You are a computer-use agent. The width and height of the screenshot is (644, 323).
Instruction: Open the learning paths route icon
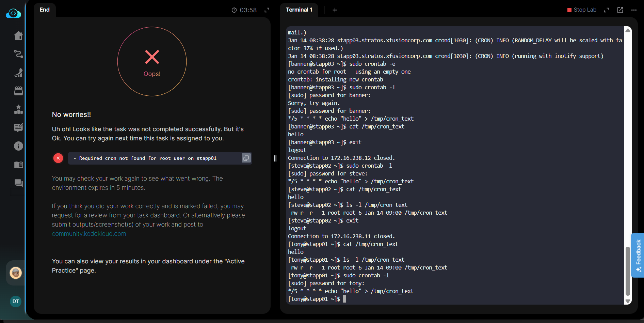point(18,54)
